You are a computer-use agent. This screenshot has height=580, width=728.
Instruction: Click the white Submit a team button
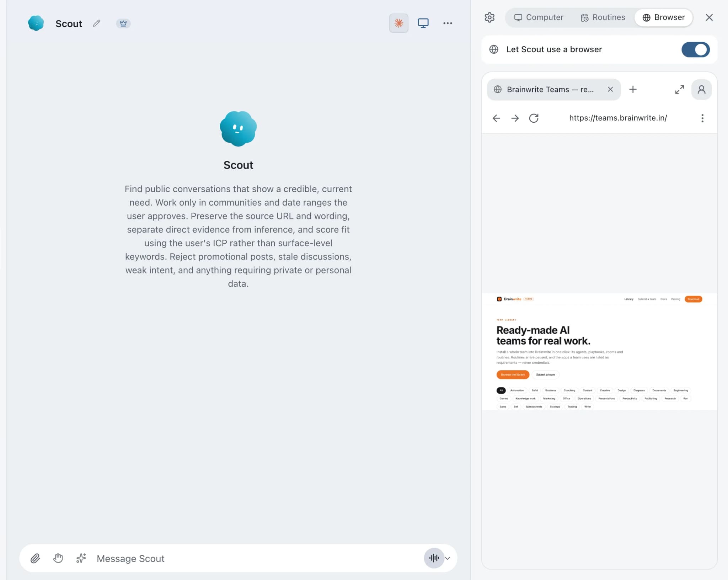pos(545,374)
